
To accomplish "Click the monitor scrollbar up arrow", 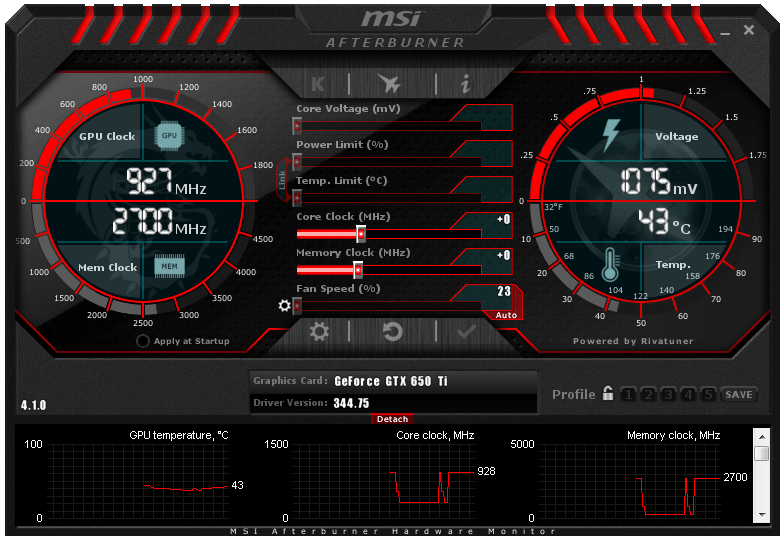I will point(762,436).
